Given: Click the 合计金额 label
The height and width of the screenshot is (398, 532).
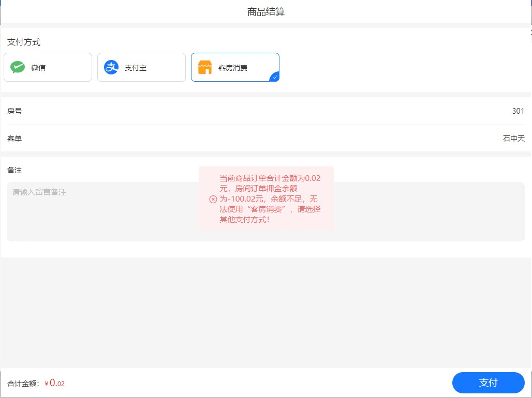Looking at the screenshot, I should click(x=23, y=384).
